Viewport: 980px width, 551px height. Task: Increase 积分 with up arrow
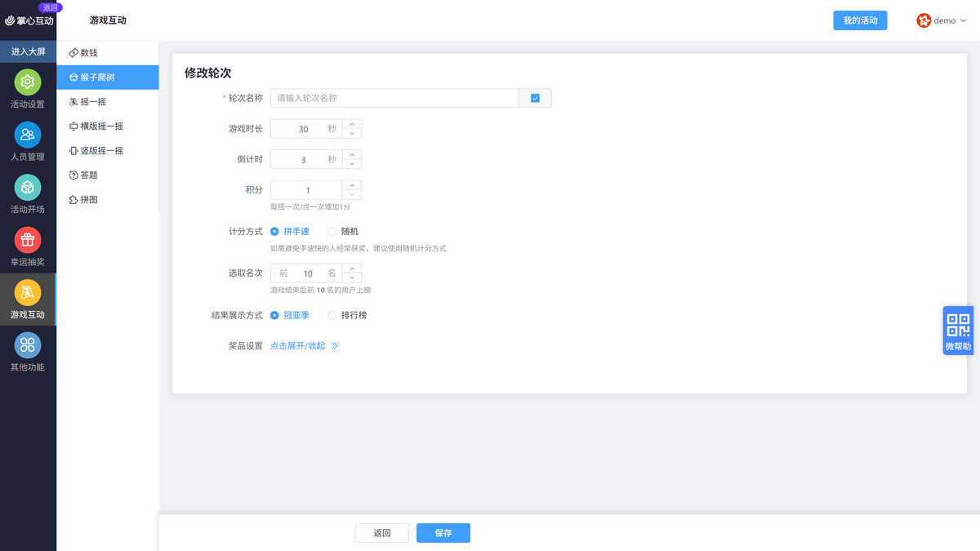352,185
